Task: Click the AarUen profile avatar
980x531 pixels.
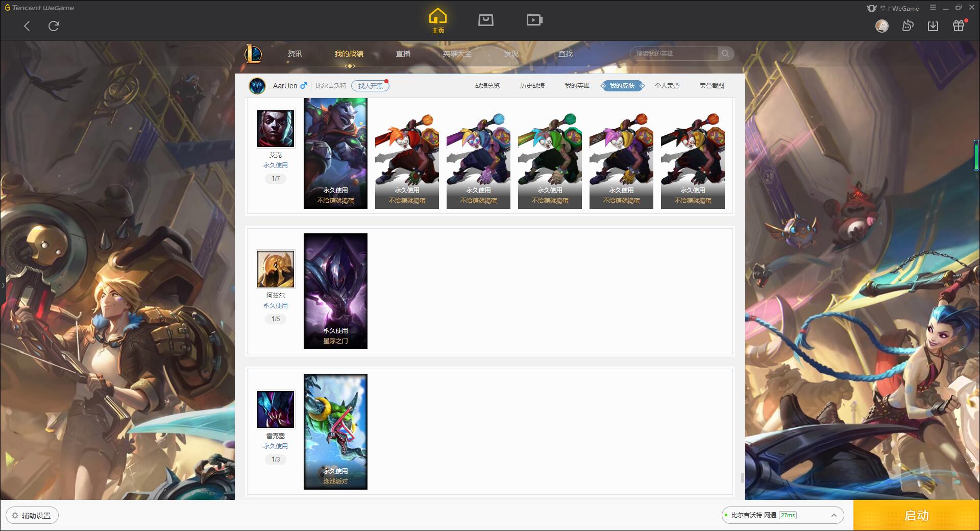Action: click(257, 86)
